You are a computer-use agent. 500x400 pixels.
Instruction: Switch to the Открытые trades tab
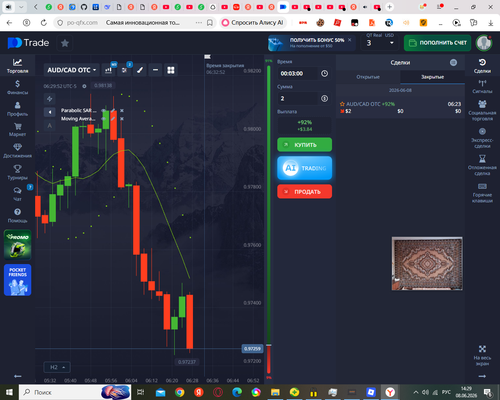(x=368, y=77)
